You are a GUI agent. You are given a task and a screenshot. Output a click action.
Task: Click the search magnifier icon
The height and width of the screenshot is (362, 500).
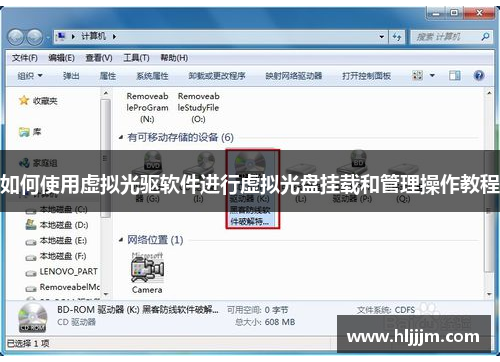[x=485, y=37]
